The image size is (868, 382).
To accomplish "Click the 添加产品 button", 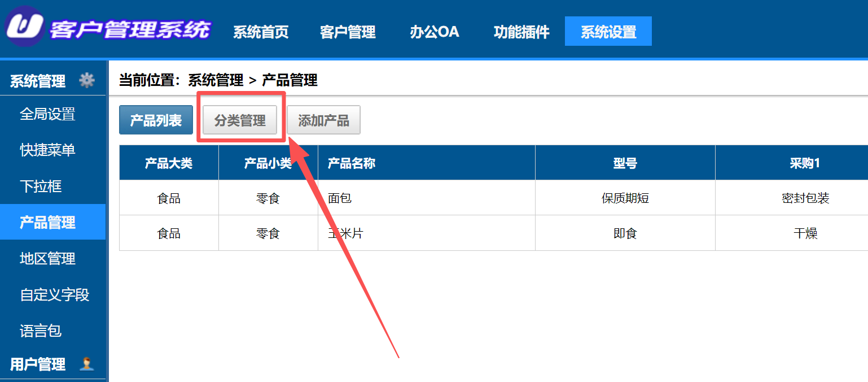I will click(x=323, y=120).
